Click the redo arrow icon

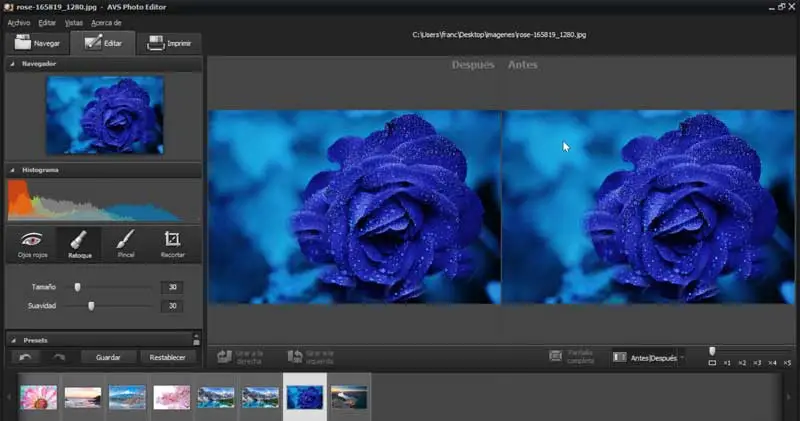point(59,357)
